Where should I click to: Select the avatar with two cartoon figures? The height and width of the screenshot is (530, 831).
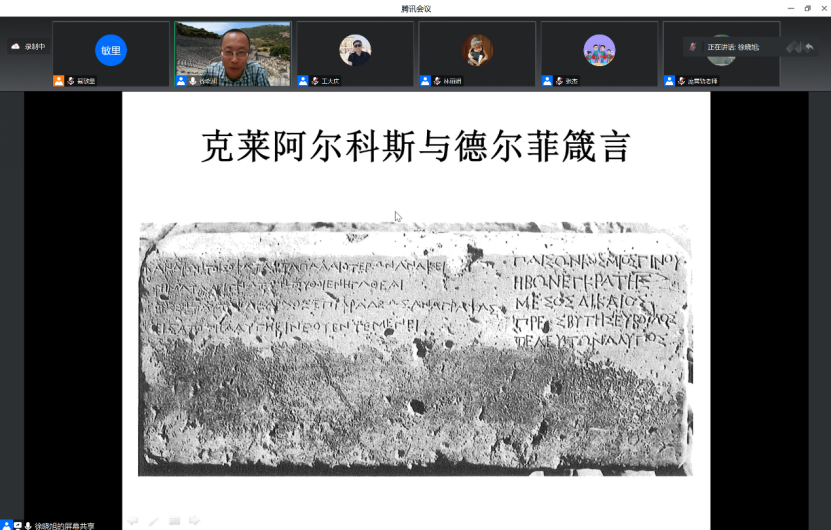599,50
